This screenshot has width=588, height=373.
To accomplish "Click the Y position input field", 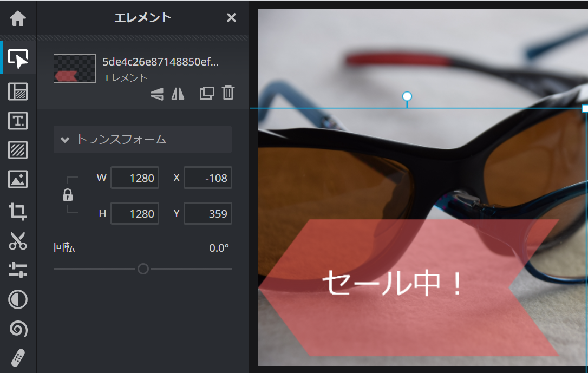I will (x=208, y=213).
